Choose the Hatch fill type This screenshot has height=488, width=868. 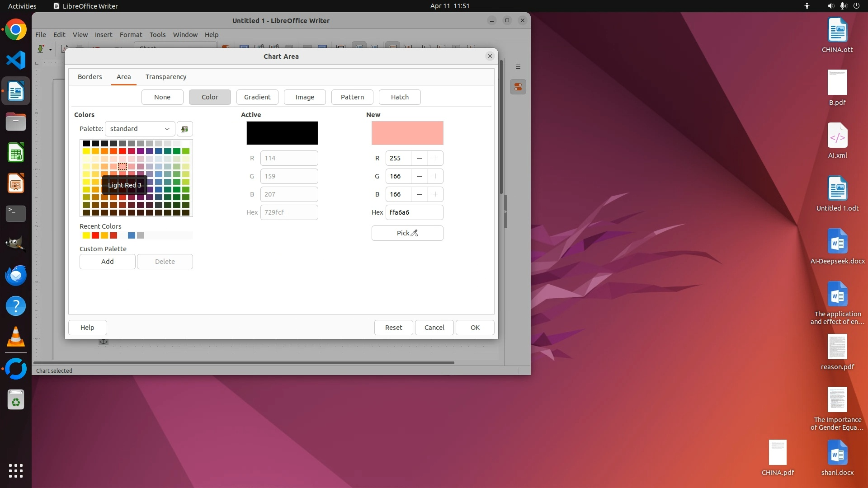point(400,97)
